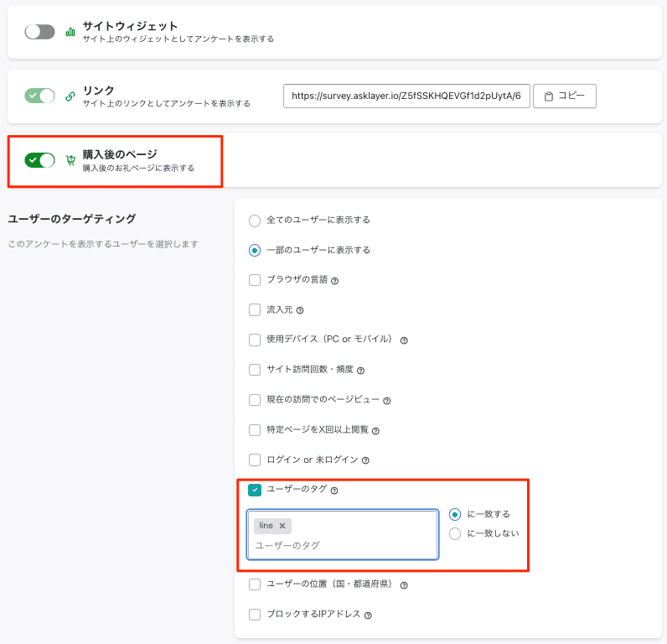
Task: Click the survey URL text field
Action: pos(406,96)
